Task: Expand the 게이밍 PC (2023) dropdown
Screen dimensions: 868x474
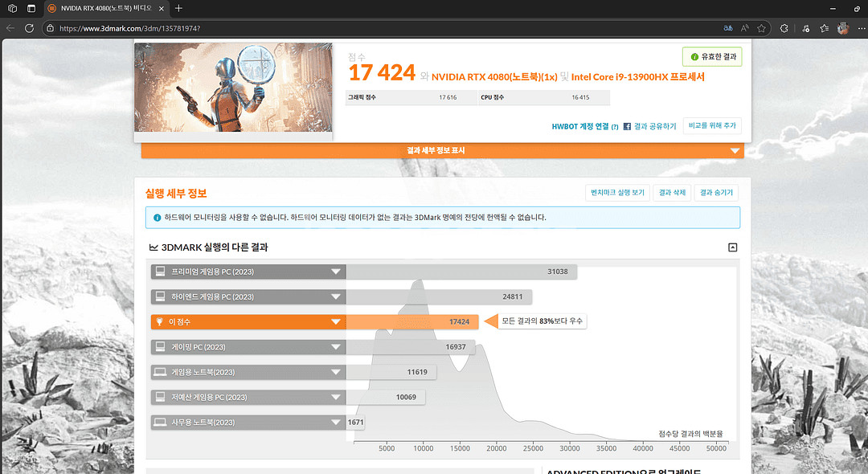Action: click(x=335, y=347)
